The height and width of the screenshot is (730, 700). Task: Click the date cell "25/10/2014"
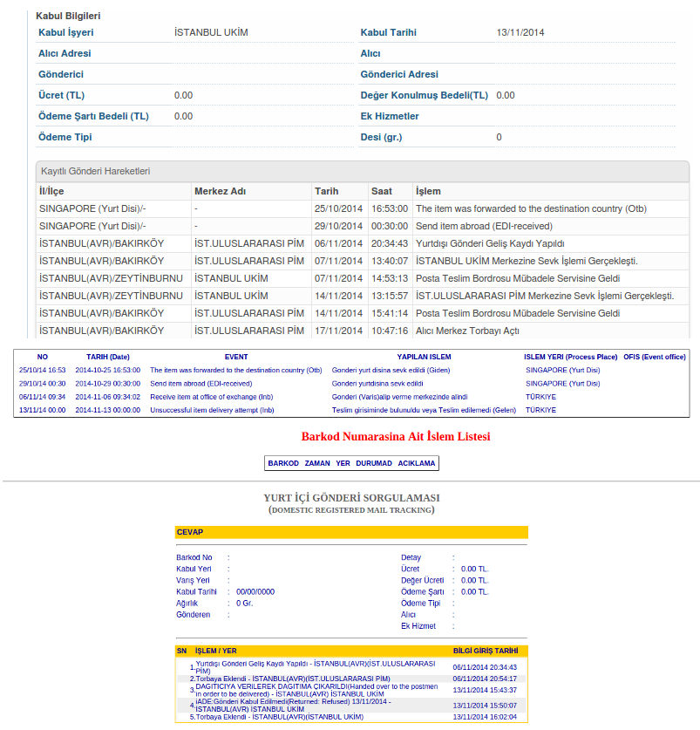pyautogui.click(x=338, y=208)
